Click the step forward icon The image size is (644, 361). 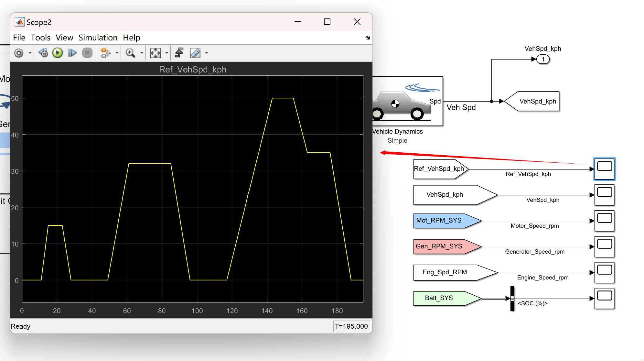tap(72, 53)
